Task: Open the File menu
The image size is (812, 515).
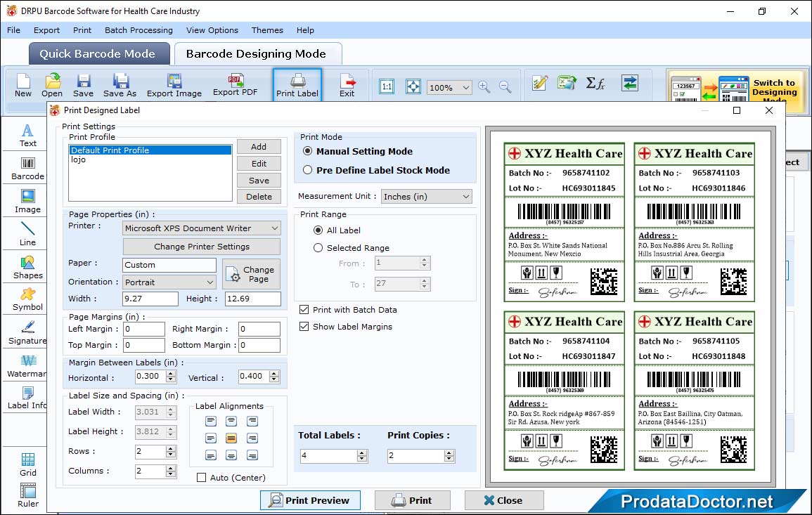Action: (13, 30)
